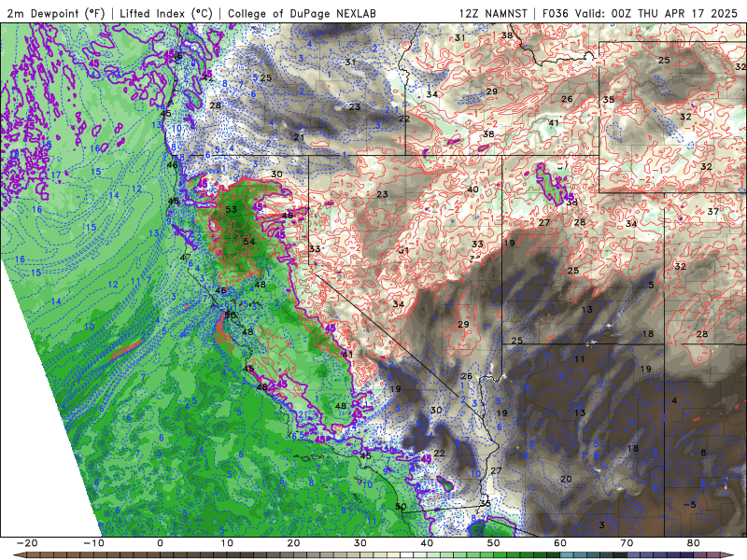Click the 'F036' forecast hour label
Screen dimensions: 747x560
click(x=556, y=14)
